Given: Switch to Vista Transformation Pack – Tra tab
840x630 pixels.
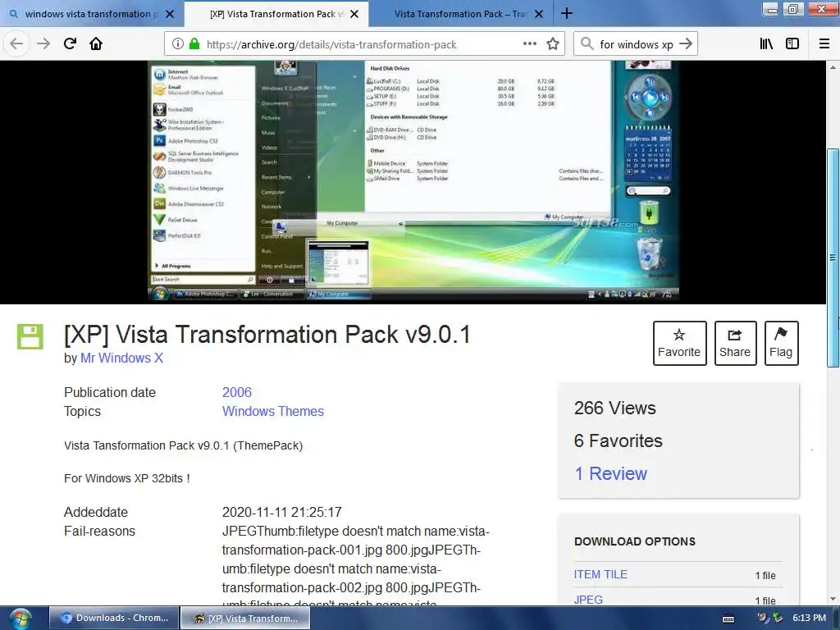Looking at the screenshot, I should pyautogui.click(x=461, y=14).
